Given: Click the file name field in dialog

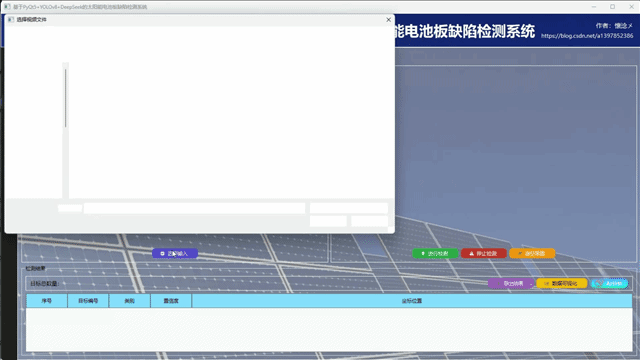Looking at the screenshot, I should tap(194, 208).
